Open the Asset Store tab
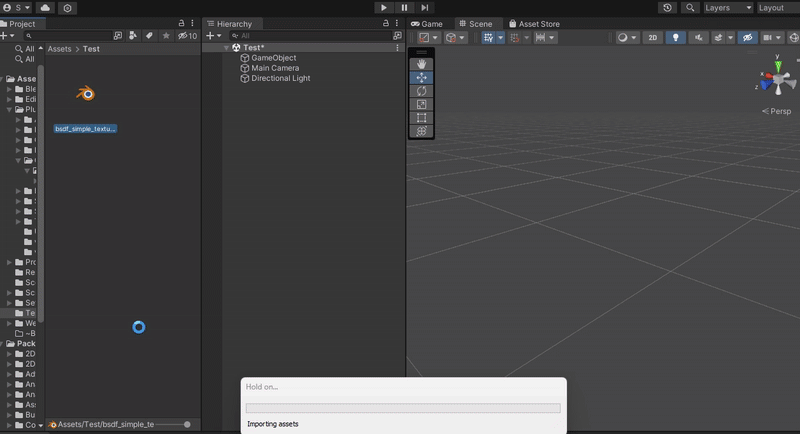The height and width of the screenshot is (434, 800). (535, 23)
